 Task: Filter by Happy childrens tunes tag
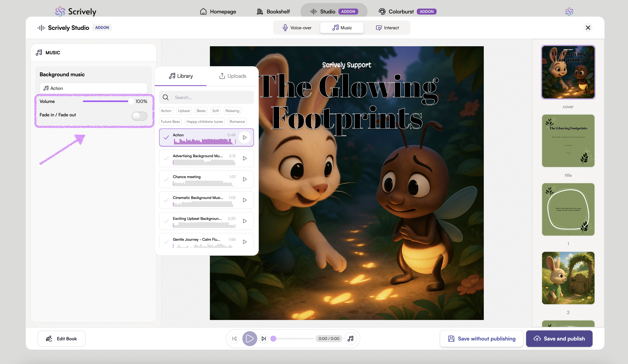[x=204, y=122]
